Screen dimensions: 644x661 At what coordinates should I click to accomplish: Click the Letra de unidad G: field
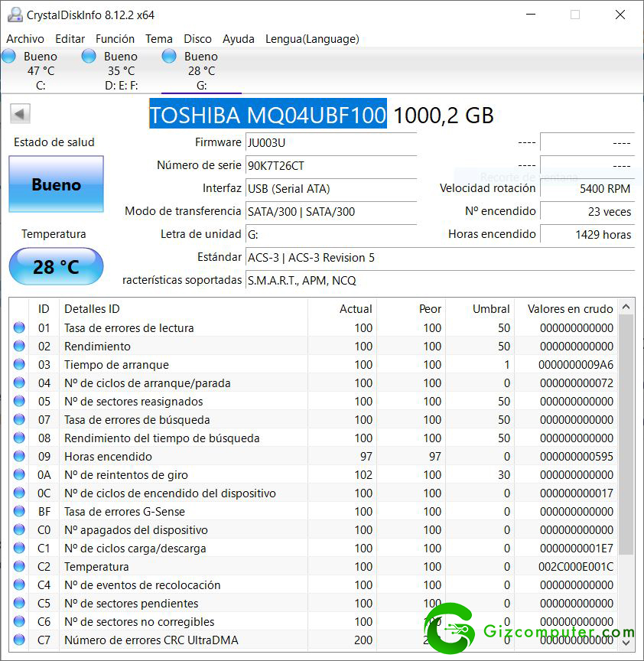pos(331,234)
